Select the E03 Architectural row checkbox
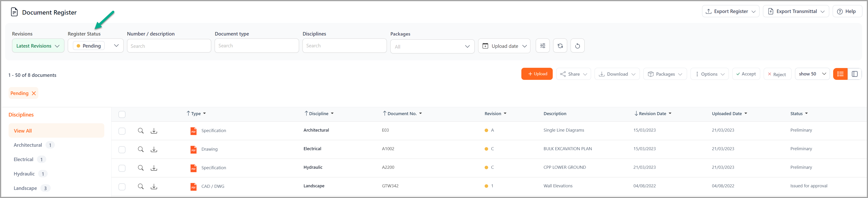Viewport: 868px width, 198px height. [122, 131]
